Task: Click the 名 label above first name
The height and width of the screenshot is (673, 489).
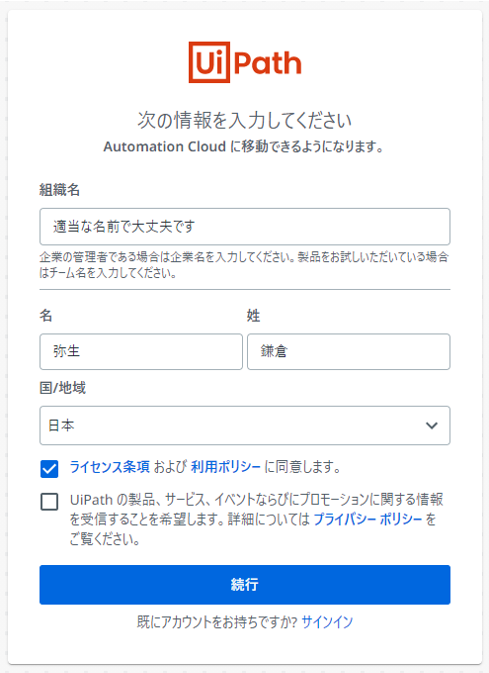Action: click(x=46, y=315)
